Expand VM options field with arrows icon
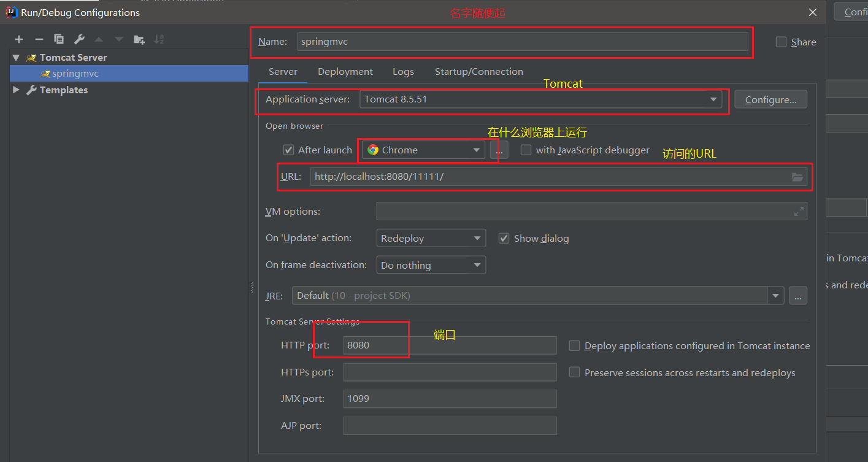This screenshot has width=868, height=462. [799, 211]
